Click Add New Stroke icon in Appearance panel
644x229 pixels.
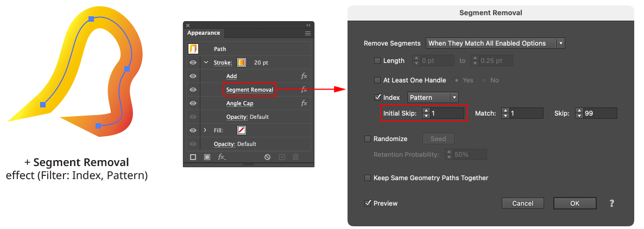[x=193, y=157]
